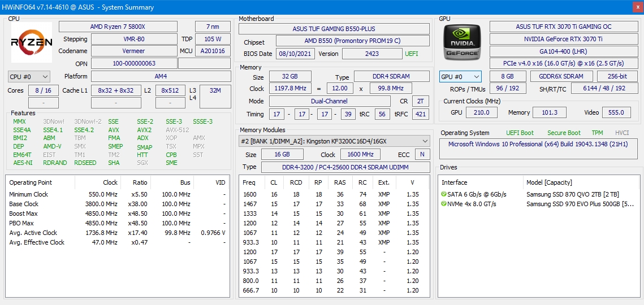644x305 pixels.
Task: Click the 105 W TDP value
Action: 213,40
